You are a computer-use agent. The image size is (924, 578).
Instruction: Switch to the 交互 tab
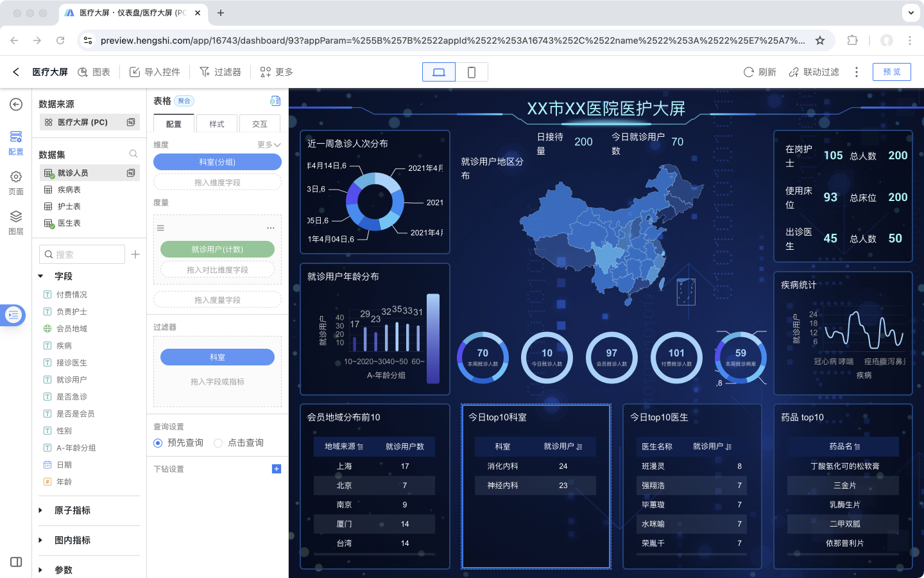pos(259,124)
